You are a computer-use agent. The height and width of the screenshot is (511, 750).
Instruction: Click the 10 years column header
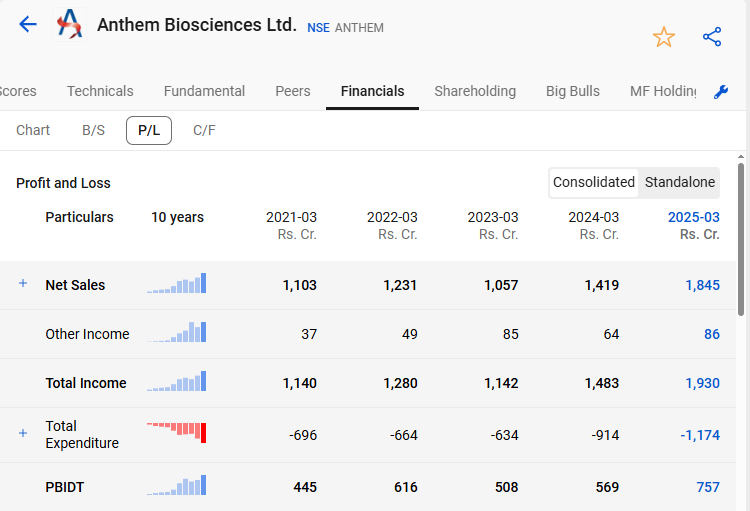[177, 217]
